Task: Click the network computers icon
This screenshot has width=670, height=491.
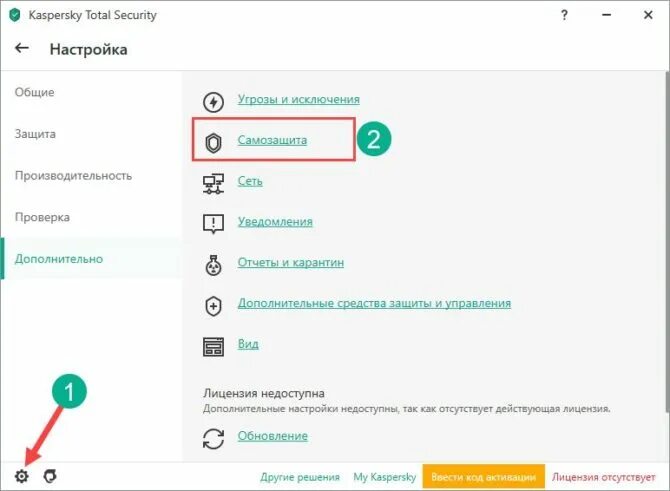Action: pyautogui.click(x=213, y=184)
